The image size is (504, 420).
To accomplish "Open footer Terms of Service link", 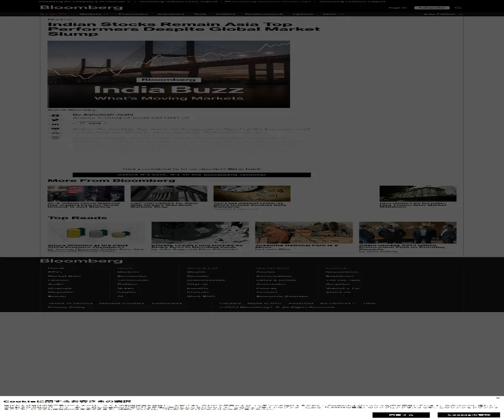I will 71,303.
